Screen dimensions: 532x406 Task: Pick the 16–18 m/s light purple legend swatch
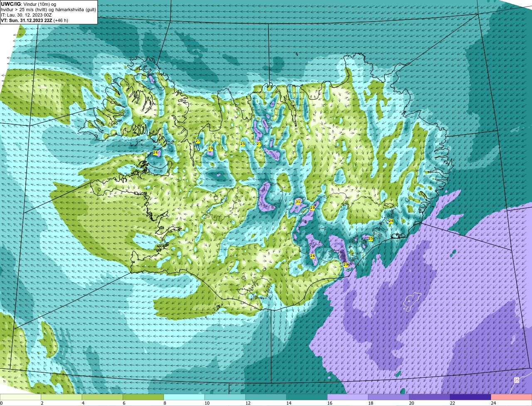point(348,397)
